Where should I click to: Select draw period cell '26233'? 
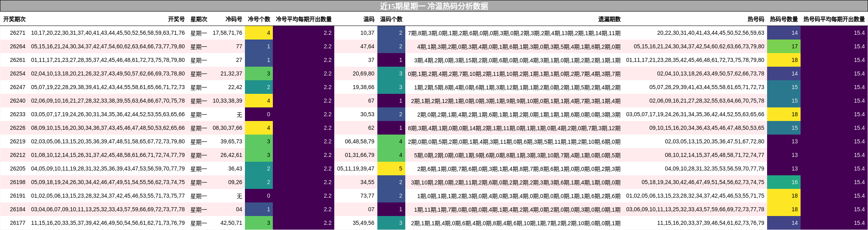18,114
